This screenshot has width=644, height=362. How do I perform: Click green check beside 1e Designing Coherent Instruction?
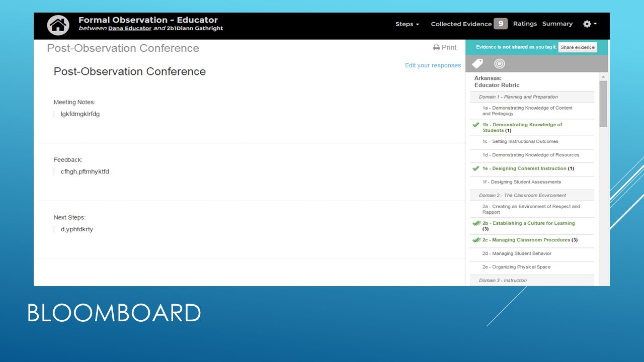pyautogui.click(x=476, y=168)
